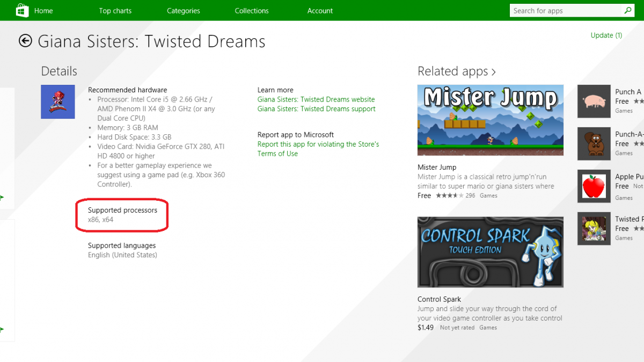Click Mister Jump's 296 ratings stars
This screenshot has width=644, height=362.
click(x=449, y=196)
